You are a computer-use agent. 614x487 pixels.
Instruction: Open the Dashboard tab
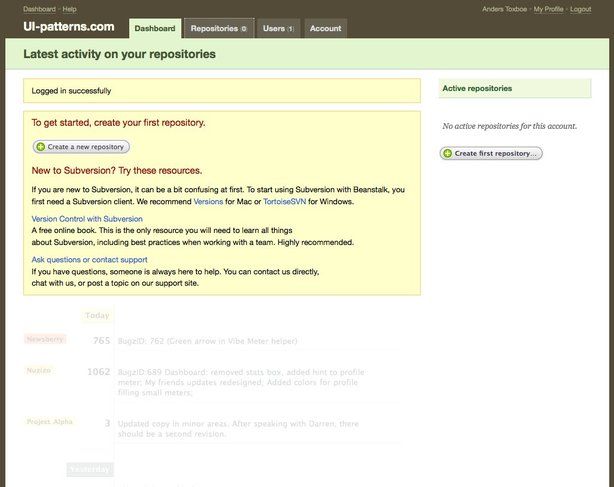[x=154, y=29]
